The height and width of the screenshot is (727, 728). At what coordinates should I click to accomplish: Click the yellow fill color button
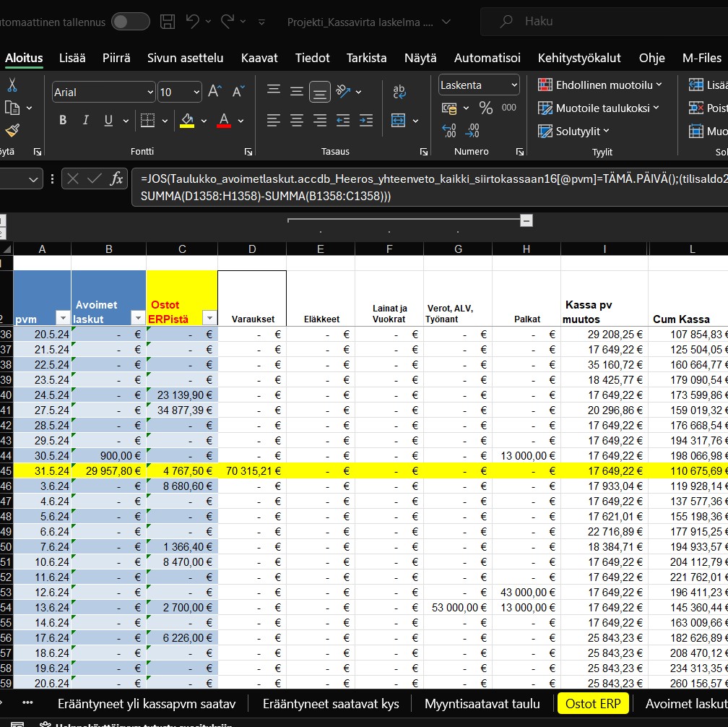tap(187, 120)
